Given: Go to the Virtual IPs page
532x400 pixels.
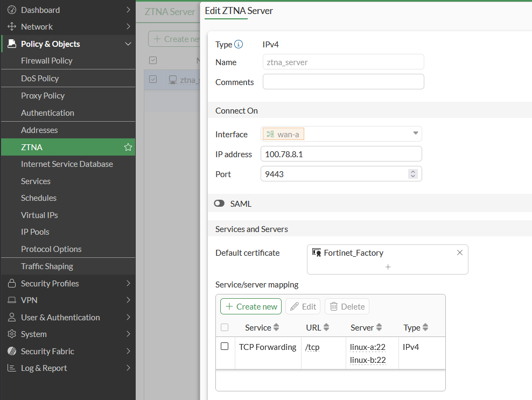Looking at the screenshot, I should click(x=39, y=215).
